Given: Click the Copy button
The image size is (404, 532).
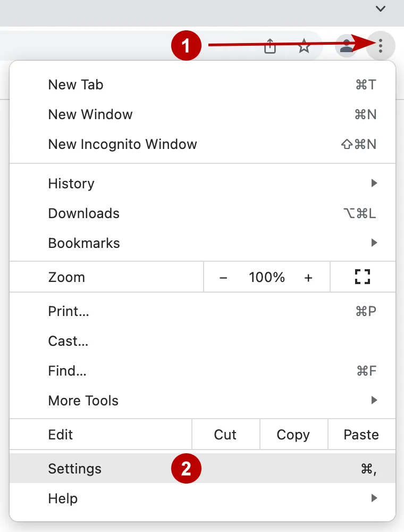Looking at the screenshot, I should (293, 435).
